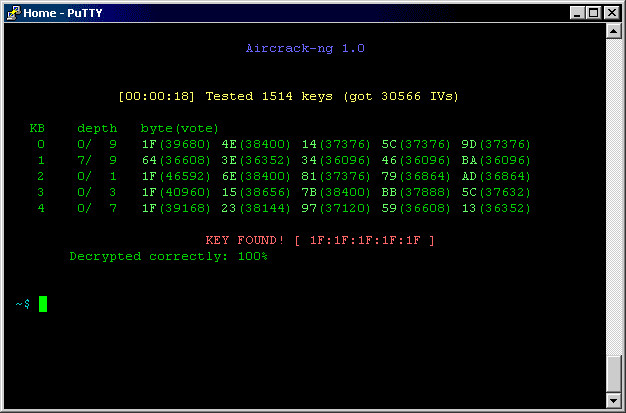Screen dimensions: 626x413
Task: Click the PuTTY icon in title bar
Action: click(x=12, y=12)
